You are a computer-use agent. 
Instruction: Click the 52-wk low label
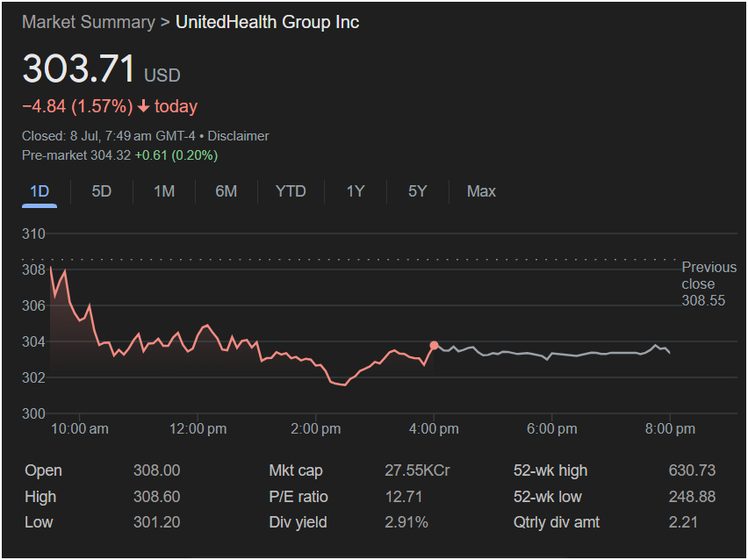click(x=548, y=497)
